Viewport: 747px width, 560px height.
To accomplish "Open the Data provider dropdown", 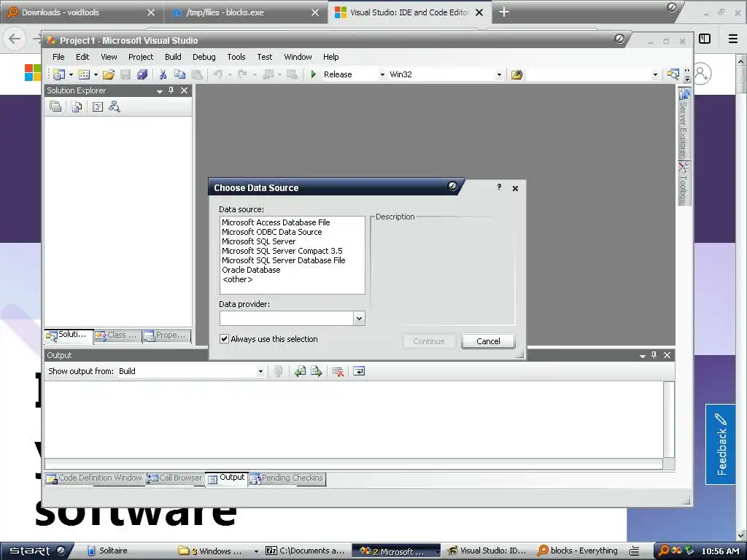I will [x=359, y=318].
